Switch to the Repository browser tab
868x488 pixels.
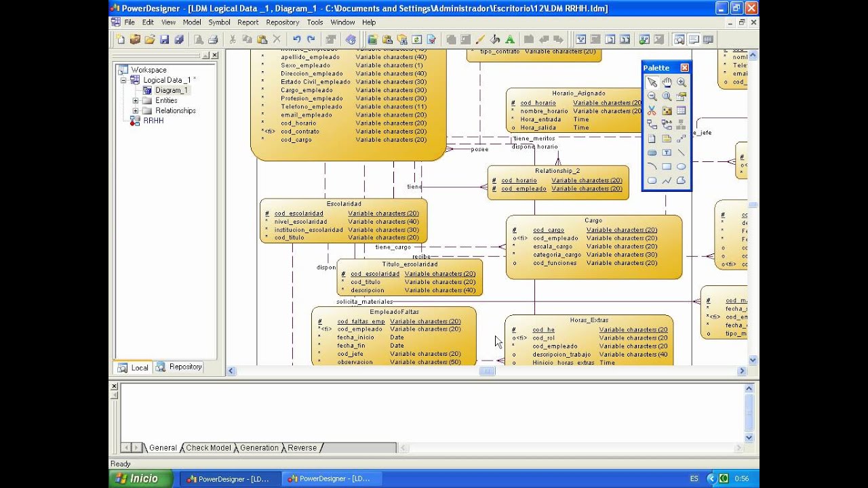click(179, 367)
